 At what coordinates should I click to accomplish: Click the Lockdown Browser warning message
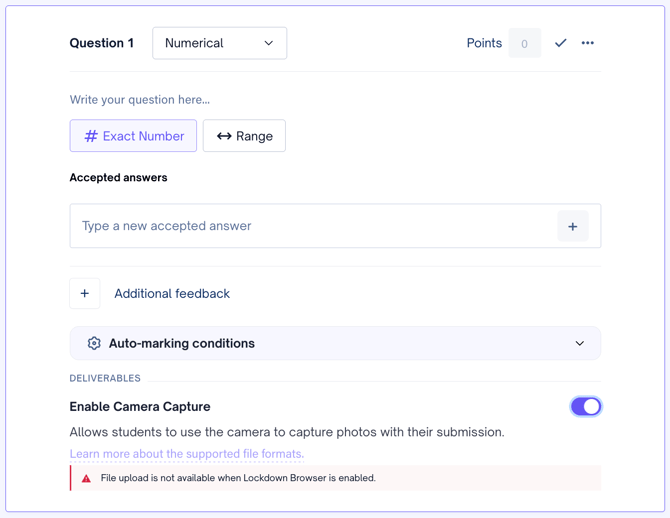(x=238, y=479)
